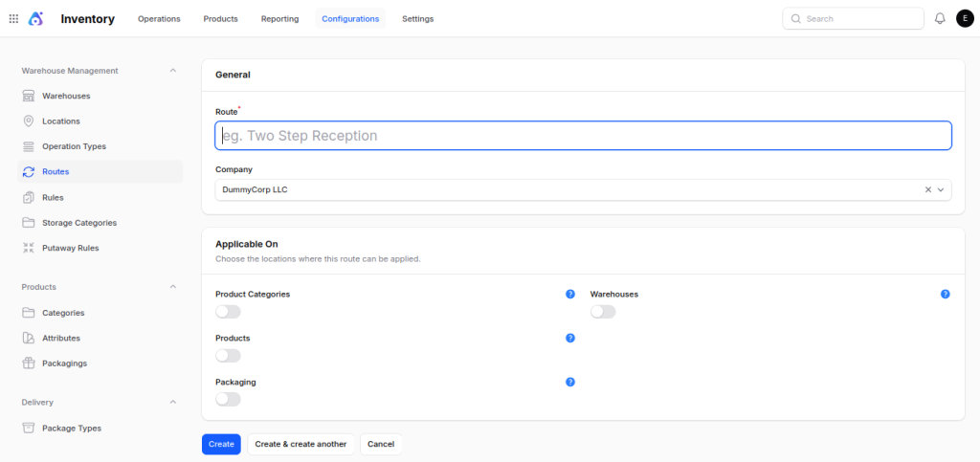Click the app logo icon beside Inventory

(x=35, y=19)
